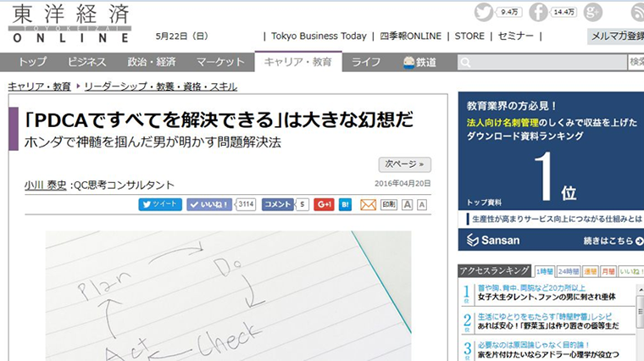This screenshot has height=361, width=644.
Task: Click the Facebook count 14.4万
Action: 563,13
